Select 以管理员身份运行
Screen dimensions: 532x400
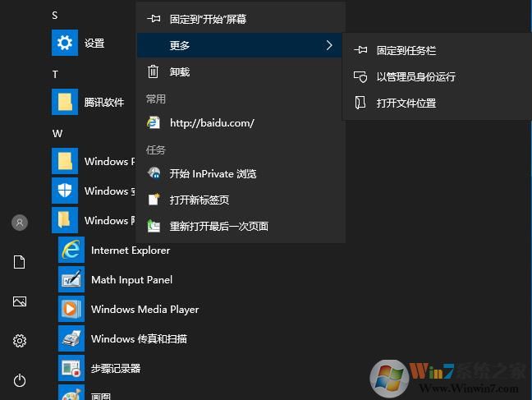pos(437,76)
